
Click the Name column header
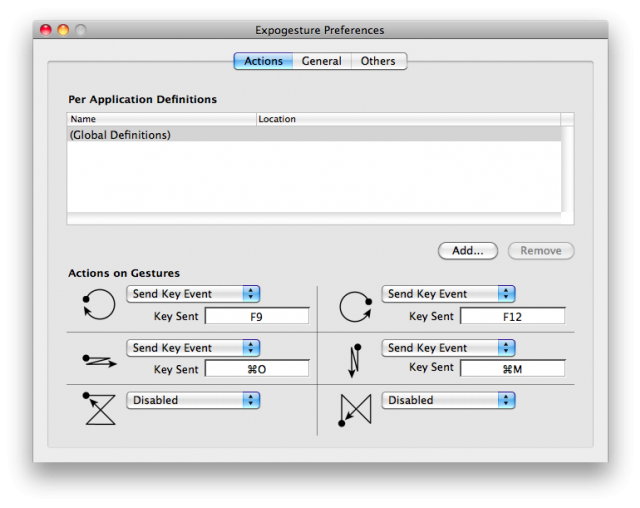[162, 119]
